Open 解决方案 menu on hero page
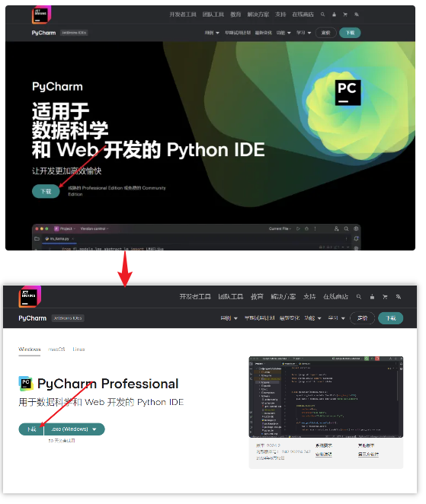426x504 pixels. tap(258, 14)
